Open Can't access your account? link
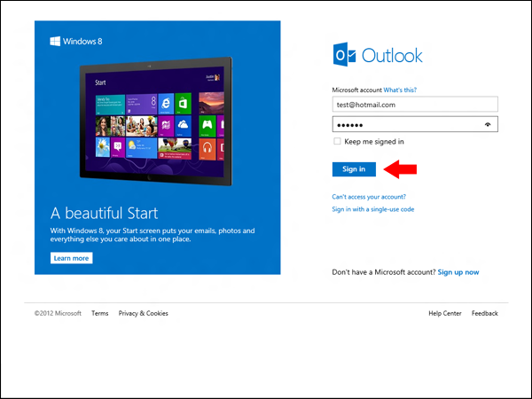 pos(369,197)
